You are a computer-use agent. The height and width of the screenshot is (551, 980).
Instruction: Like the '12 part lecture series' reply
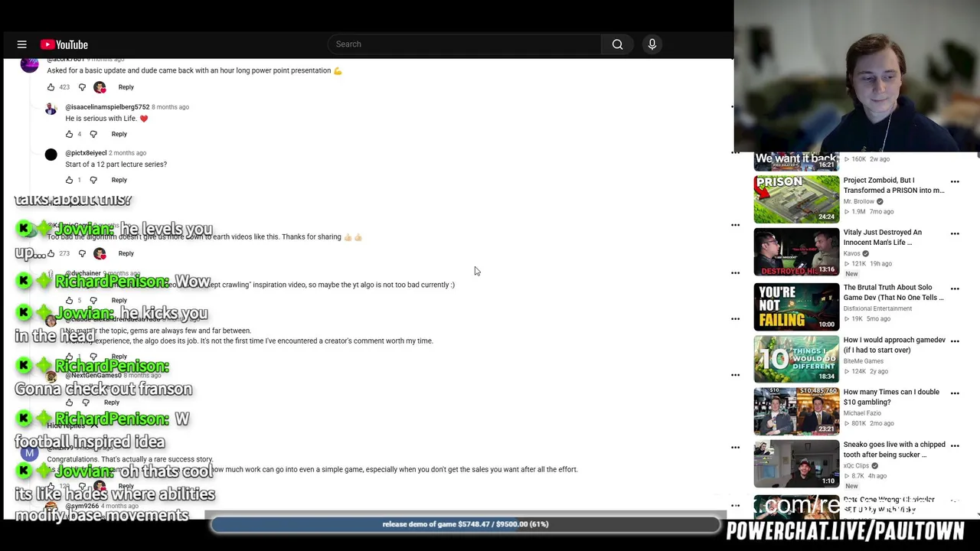point(69,180)
